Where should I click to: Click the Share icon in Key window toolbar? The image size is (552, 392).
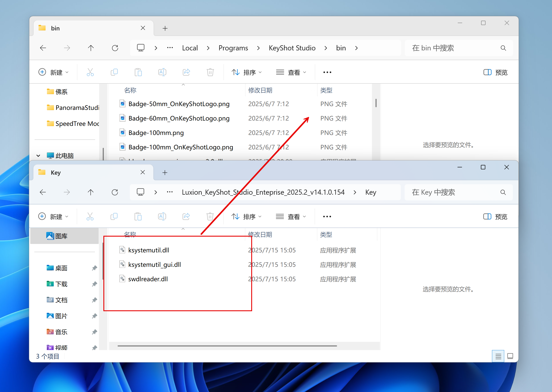(x=186, y=216)
